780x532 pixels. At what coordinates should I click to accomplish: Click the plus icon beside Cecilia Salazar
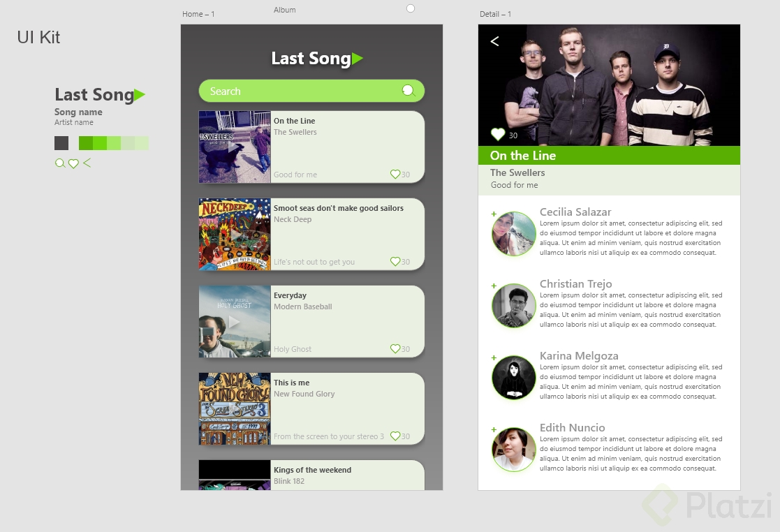(x=494, y=214)
